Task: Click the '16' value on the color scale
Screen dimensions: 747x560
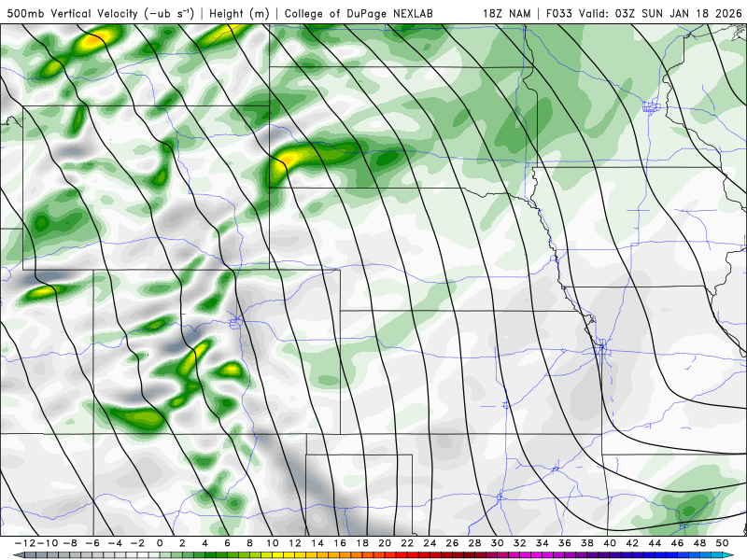Action: pyautogui.click(x=340, y=543)
